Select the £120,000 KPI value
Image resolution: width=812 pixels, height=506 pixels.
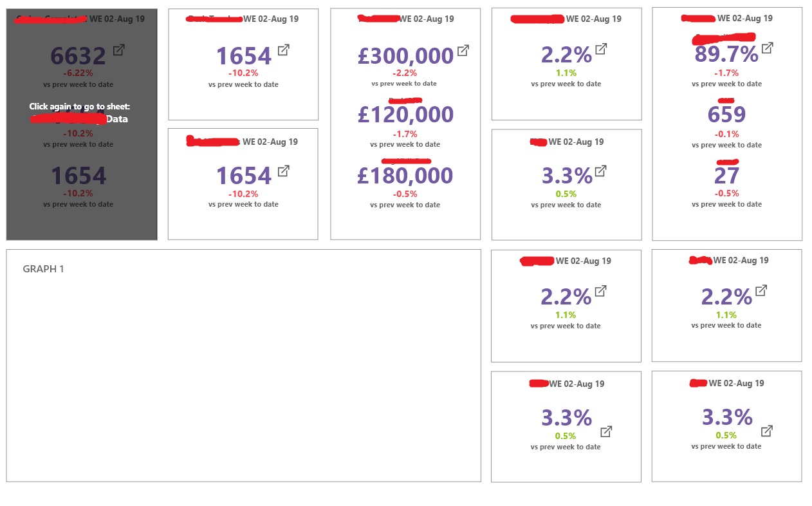coord(405,115)
